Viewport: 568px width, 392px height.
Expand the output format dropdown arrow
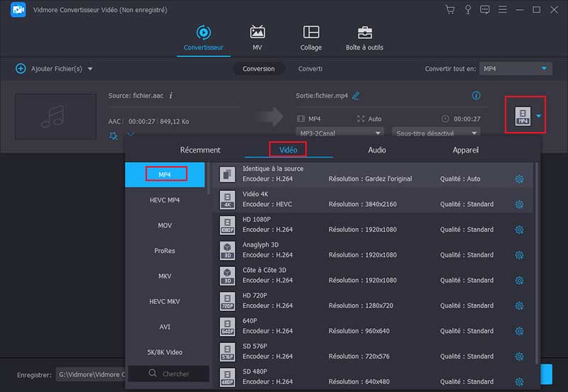coord(539,116)
